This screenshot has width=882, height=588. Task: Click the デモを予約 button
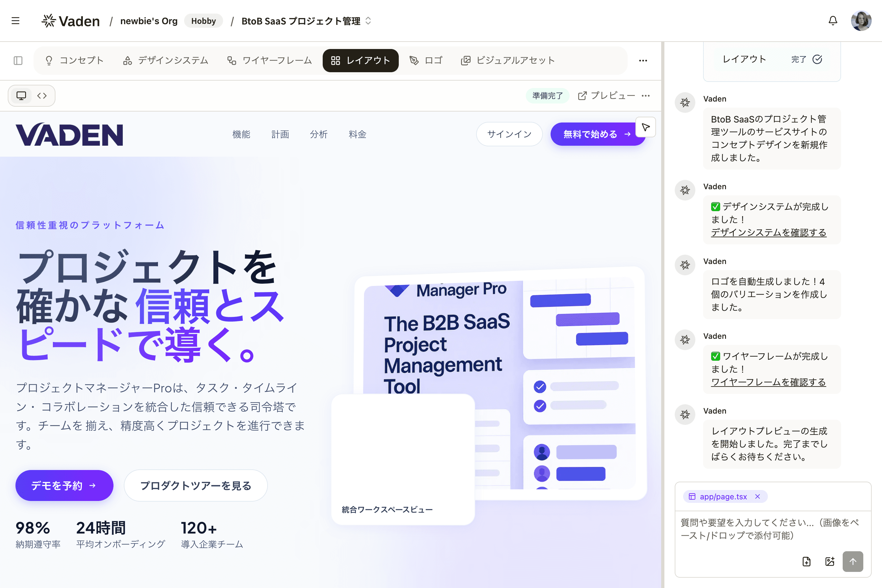(x=64, y=485)
